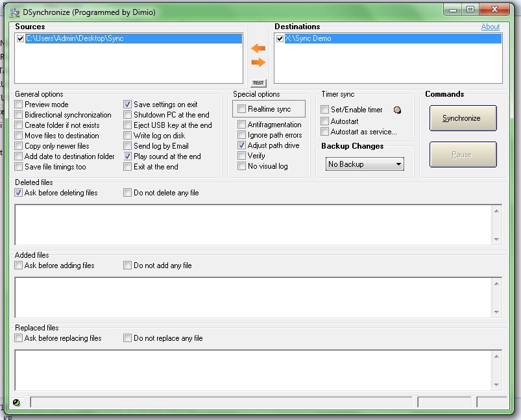Click inside the Deleted files log box
521x420 pixels.
click(253, 225)
